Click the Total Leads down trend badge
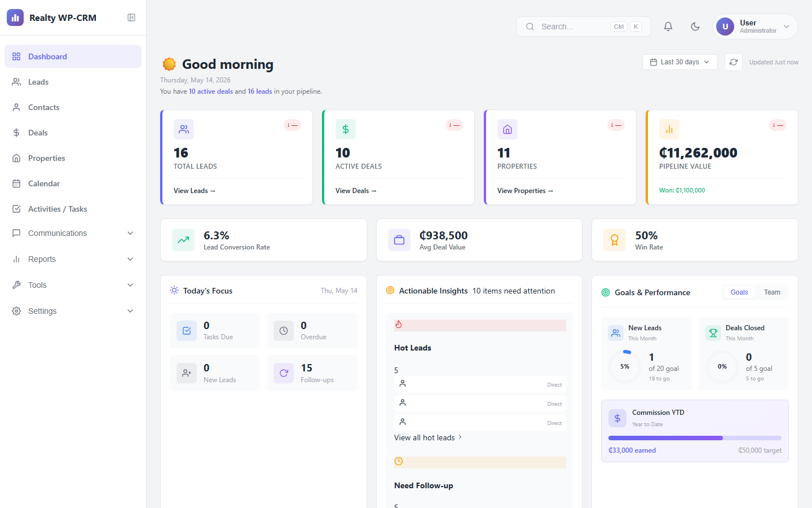The image size is (812, 508). 292,125
